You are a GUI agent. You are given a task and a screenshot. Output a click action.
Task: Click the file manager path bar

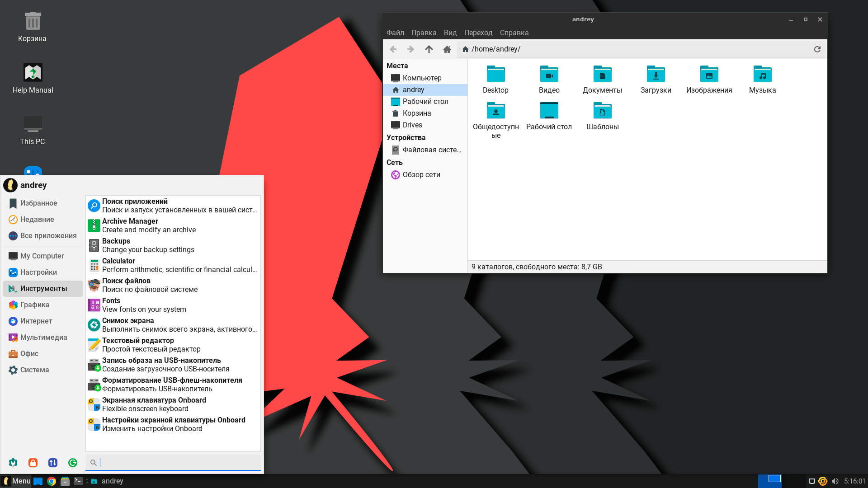click(633, 49)
